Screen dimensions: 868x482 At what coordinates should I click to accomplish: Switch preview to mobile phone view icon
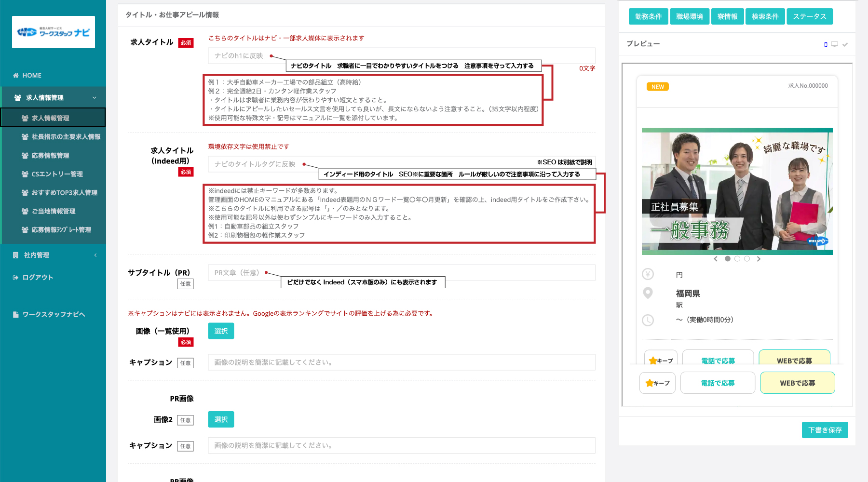point(826,44)
